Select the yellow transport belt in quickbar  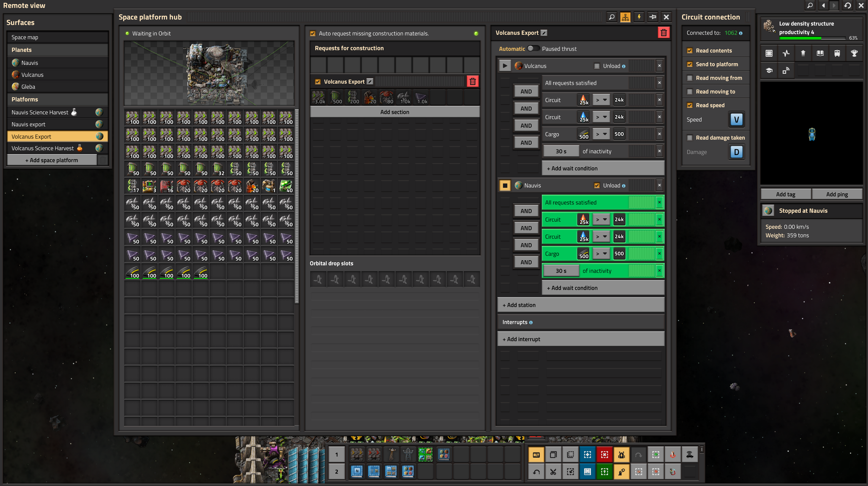357,455
